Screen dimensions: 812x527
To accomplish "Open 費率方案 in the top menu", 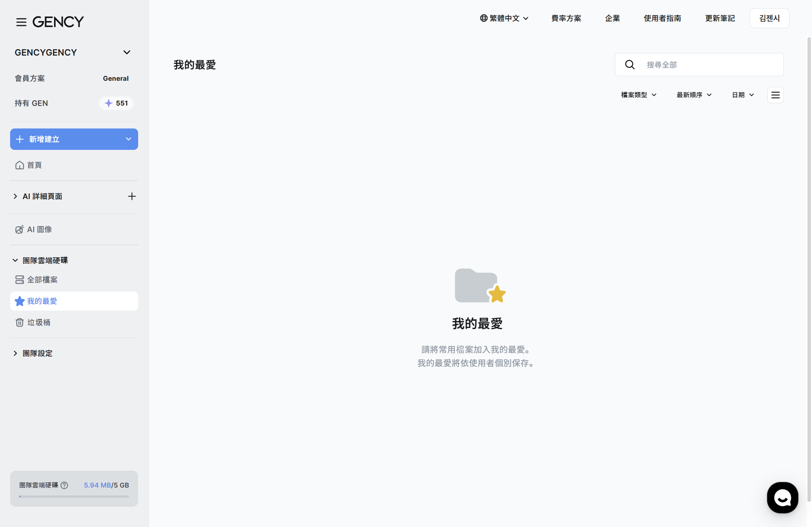I will coord(566,18).
